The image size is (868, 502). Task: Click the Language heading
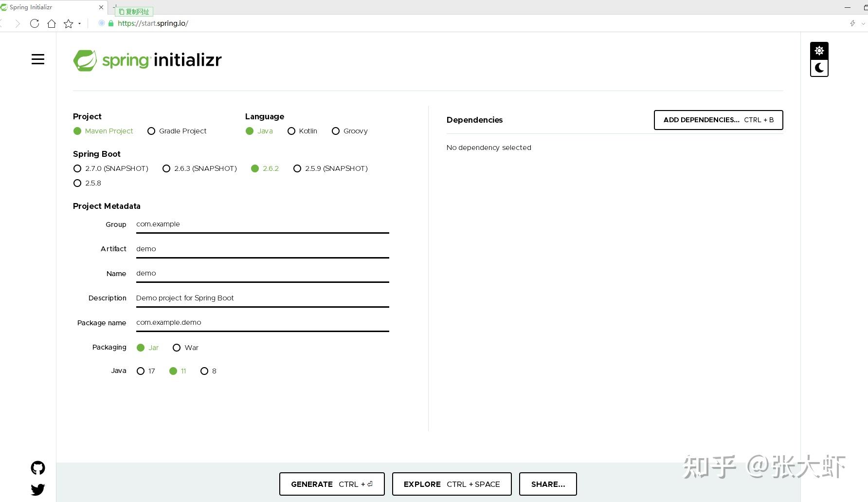(x=264, y=116)
